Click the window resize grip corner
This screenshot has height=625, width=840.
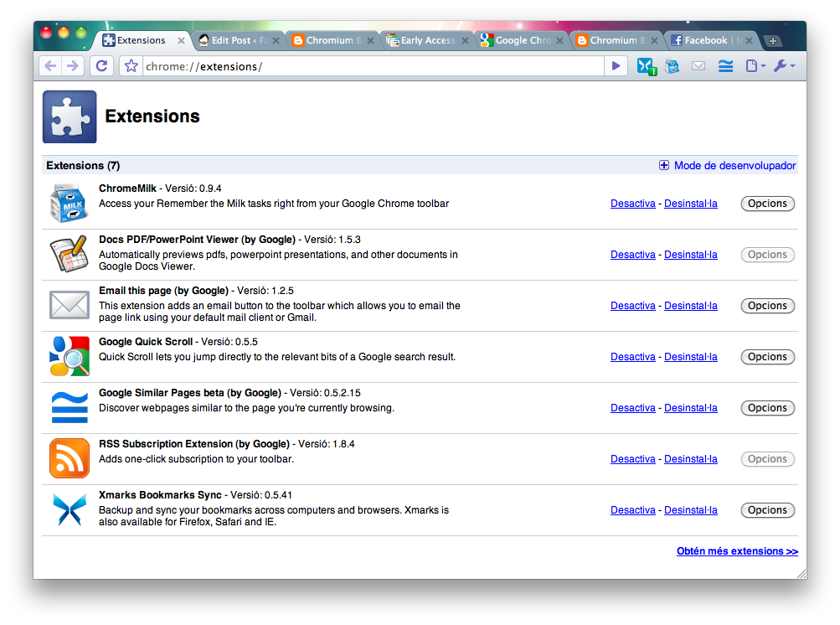click(801, 574)
